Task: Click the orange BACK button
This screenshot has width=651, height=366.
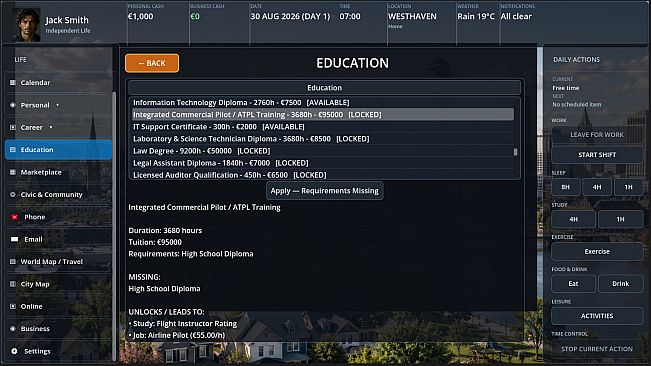Action: click(x=152, y=63)
